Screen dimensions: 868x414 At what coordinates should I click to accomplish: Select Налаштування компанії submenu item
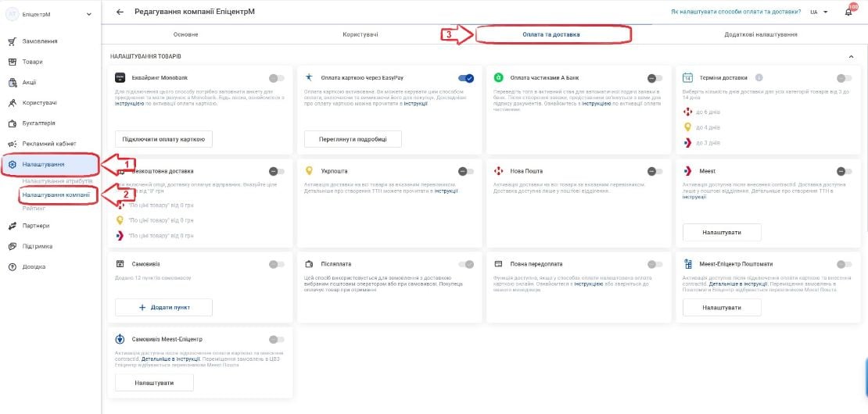click(56, 195)
